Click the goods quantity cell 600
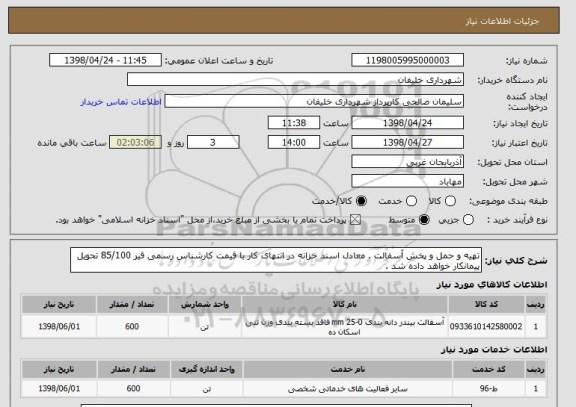 [x=132, y=326]
